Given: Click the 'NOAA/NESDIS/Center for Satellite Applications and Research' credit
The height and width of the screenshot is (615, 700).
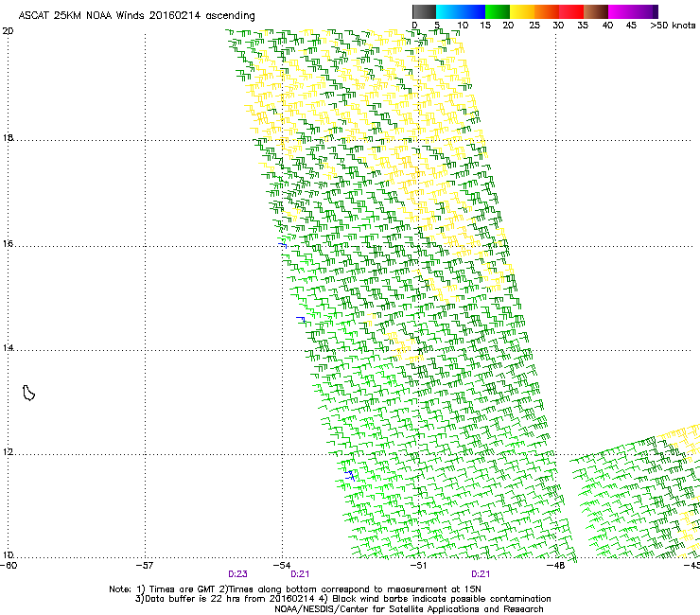Looking at the screenshot, I should (409, 609).
